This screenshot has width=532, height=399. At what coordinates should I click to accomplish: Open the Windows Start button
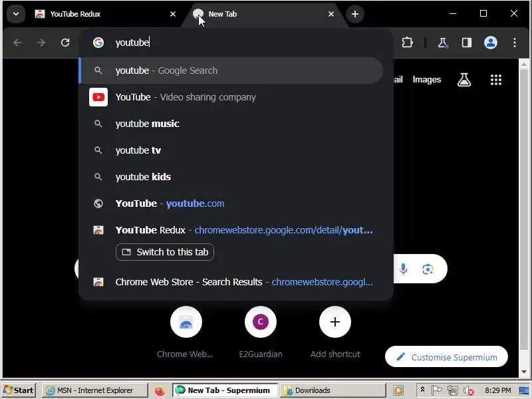pos(19,390)
